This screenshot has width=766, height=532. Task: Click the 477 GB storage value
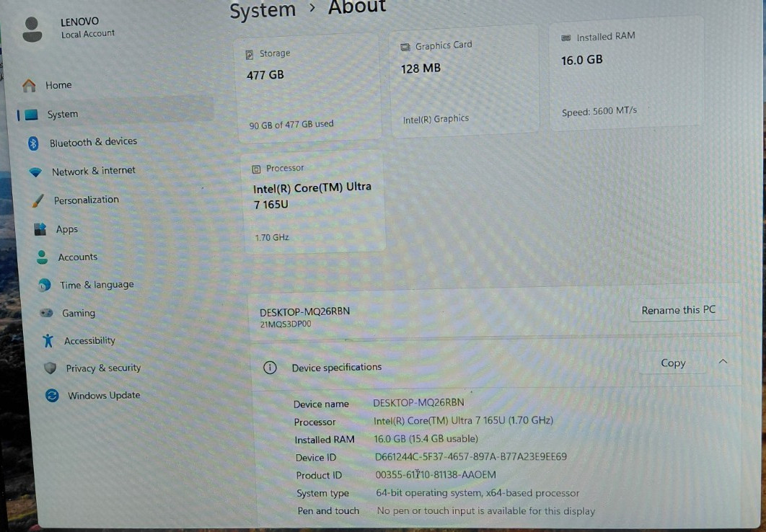point(265,75)
